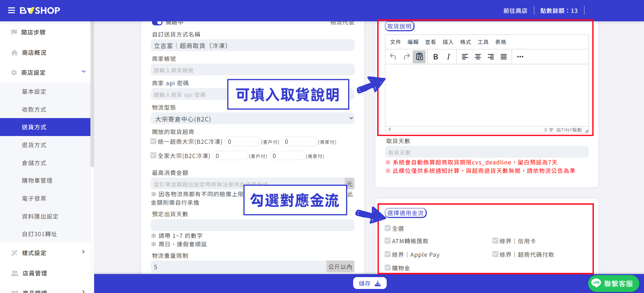This screenshot has height=293, width=644.
Task: Click the 取貨天數 input field
Action: [x=487, y=152]
